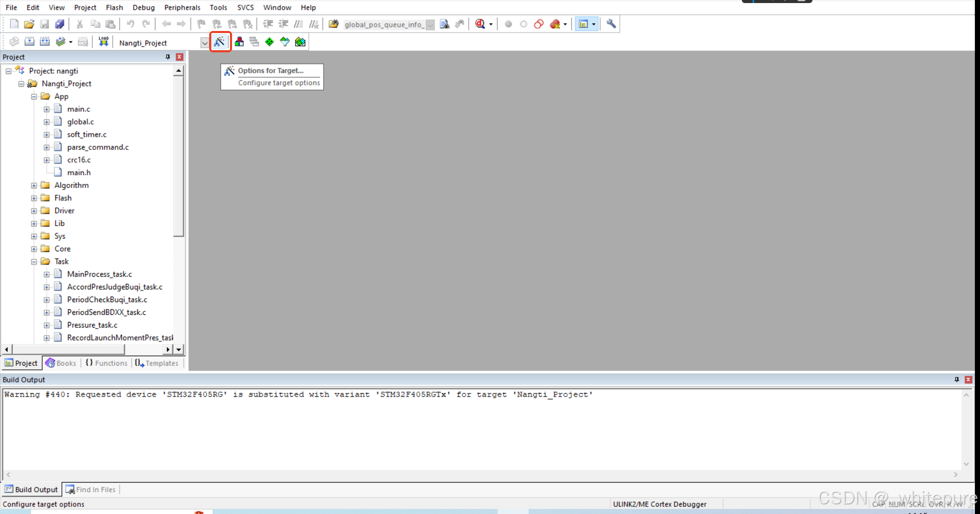This screenshot has height=514, width=980.
Task: Pin the Project panel using its pushpin
Action: click(x=168, y=57)
